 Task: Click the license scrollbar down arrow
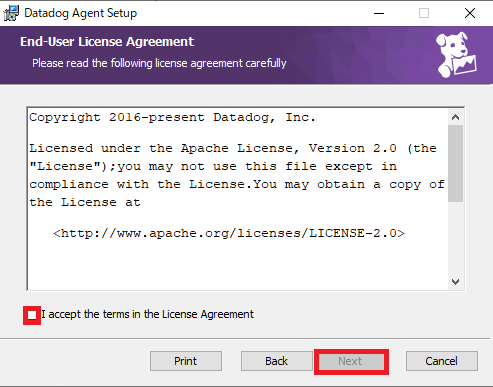click(x=455, y=282)
